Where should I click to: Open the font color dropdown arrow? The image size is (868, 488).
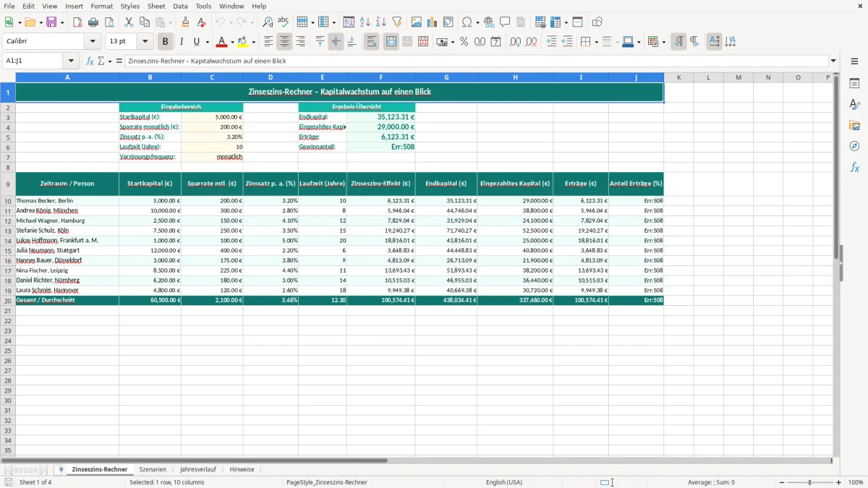coord(234,42)
